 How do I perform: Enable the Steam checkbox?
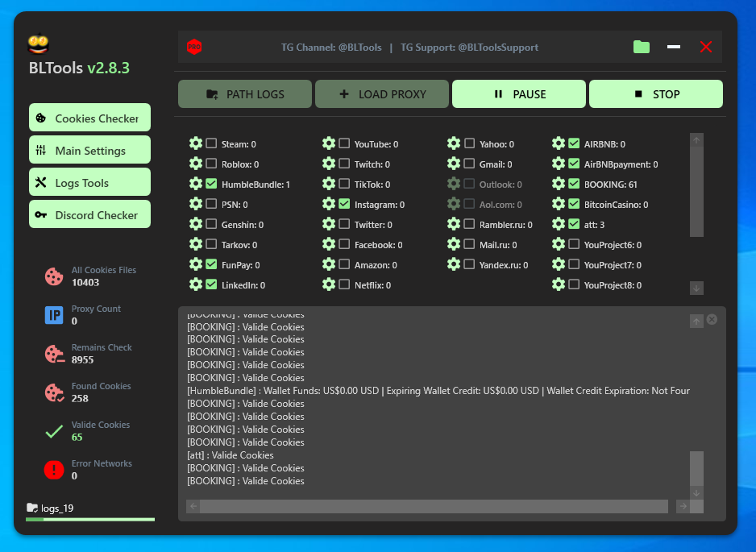click(211, 143)
